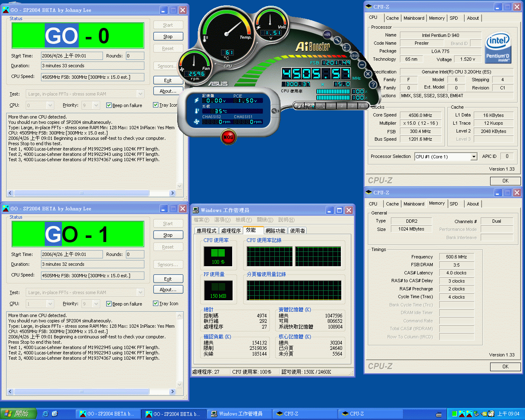This screenshot has width=525, height=420.
Task: Click the keyboard language bar icon in taskbar
Action: pyautogui.click(x=439, y=414)
